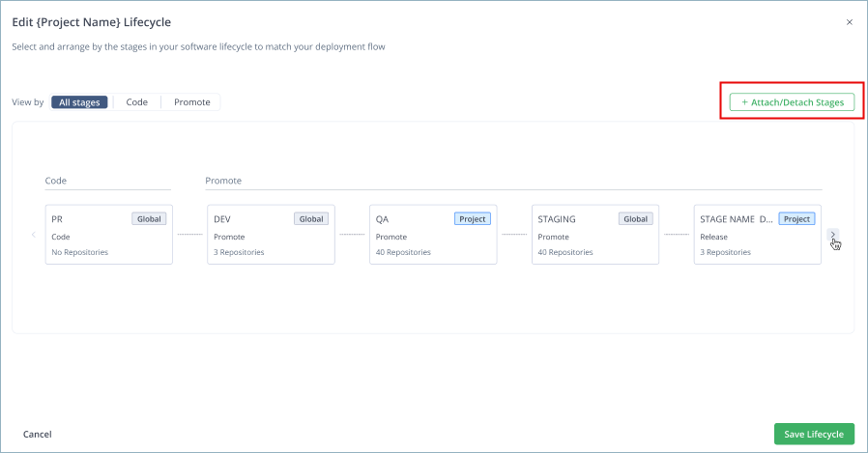Select the PR stage card
868x453 pixels.
point(109,235)
